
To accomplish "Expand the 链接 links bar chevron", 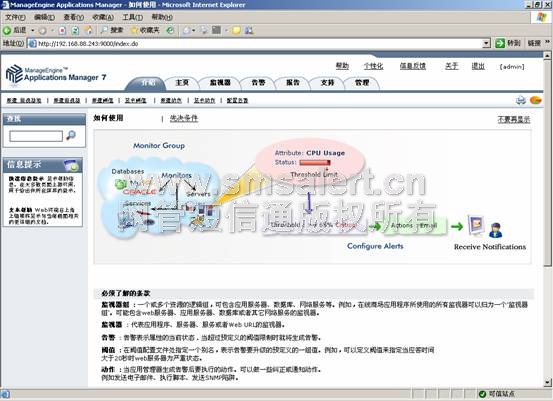I will click(547, 42).
